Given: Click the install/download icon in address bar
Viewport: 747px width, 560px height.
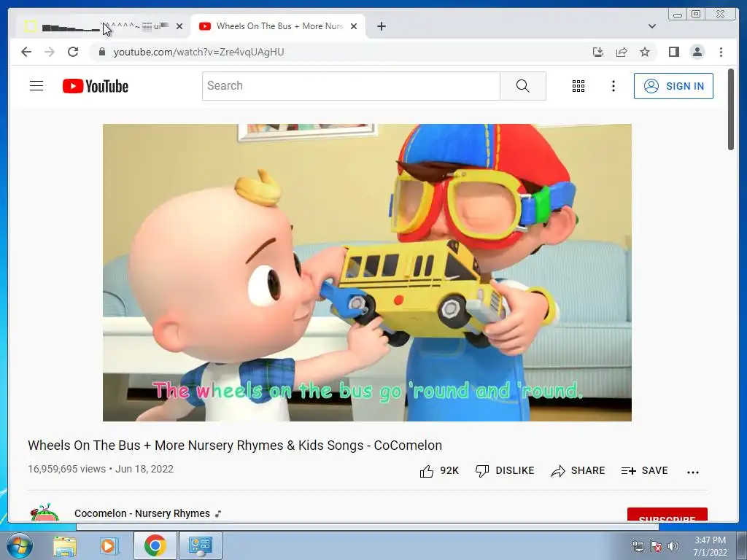Looking at the screenshot, I should point(598,52).
